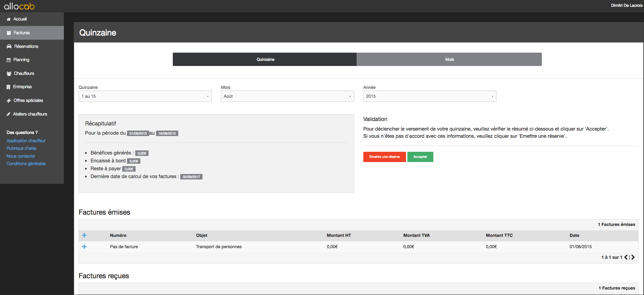Click the 1 Factures émises count text
The width and height of the screenshot is (644, 295).
[x=616, y=225]
